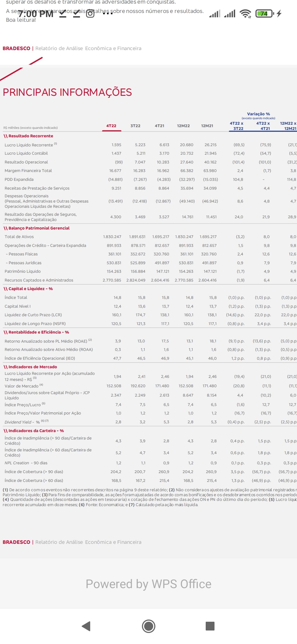Tap the charging lightning bolt icon

click(279, 13)
